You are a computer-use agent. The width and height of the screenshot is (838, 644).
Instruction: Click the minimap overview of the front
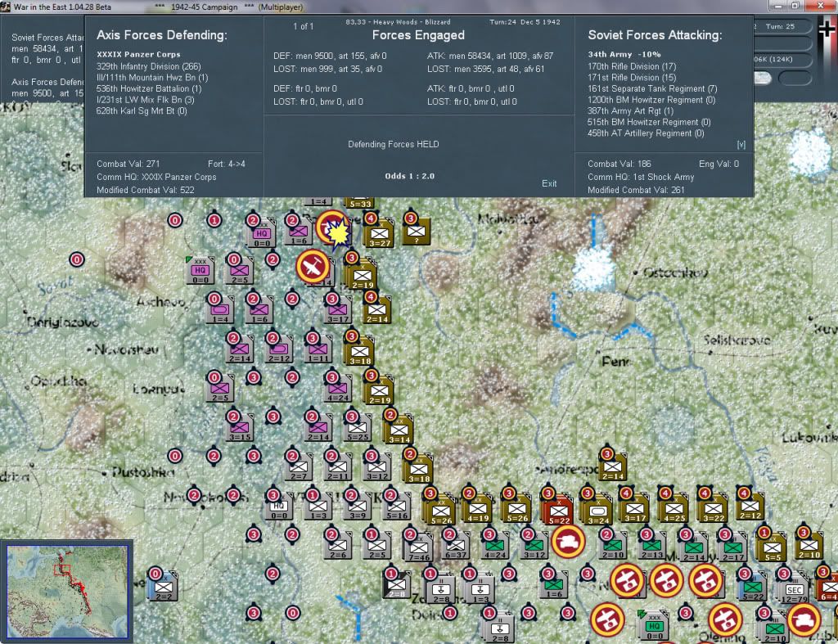pyautogui.click(x=67, y=592)
